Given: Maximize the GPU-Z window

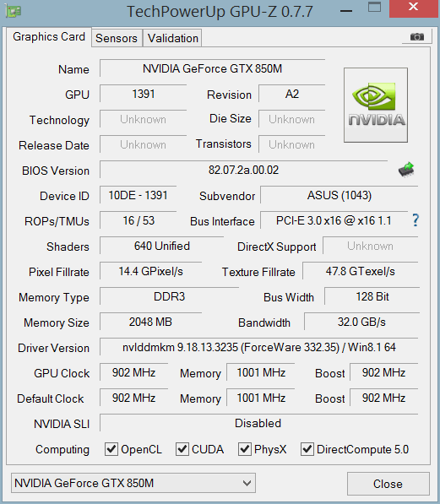Looking at the screenshot, I should coord(374,7).
